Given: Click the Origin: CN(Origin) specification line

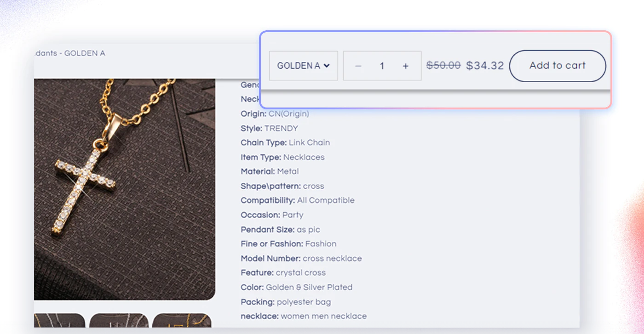Looking at the screenshot, I should point(275,113).
